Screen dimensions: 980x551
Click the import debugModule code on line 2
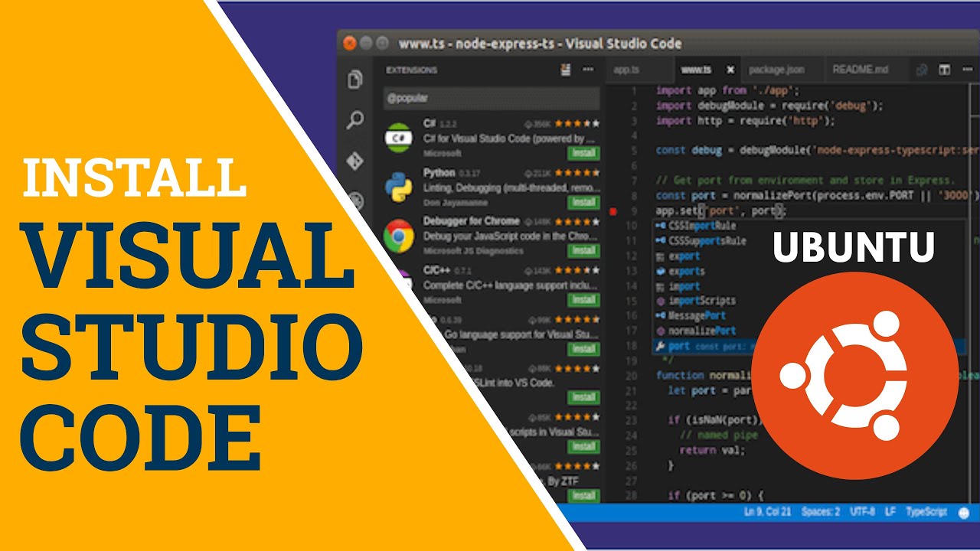click(x=769, y=106)
